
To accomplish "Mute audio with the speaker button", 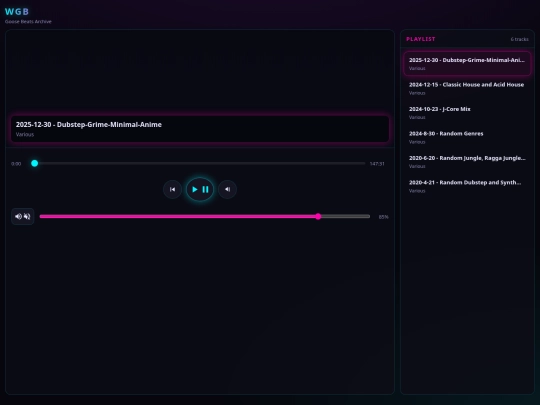I will tap(23, 217).
